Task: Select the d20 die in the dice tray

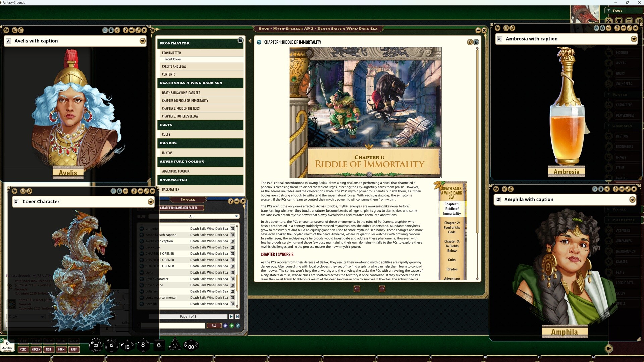Action: [x=95, y=345]
